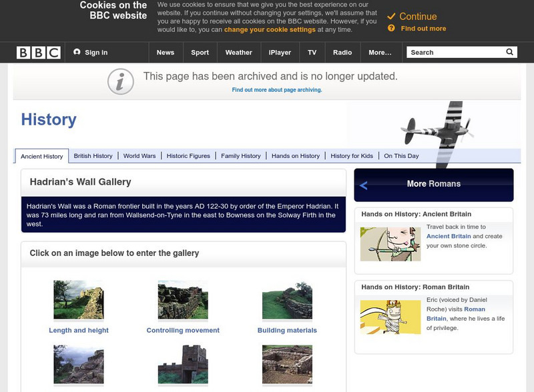
Task: Click the question mark icon beside Find out more
Action: [391, 28]
